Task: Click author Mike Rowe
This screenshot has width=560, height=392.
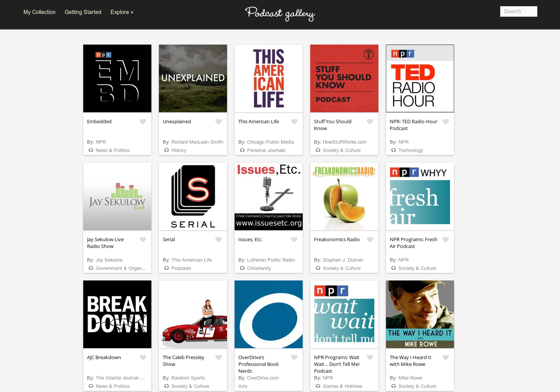Action: (x=410, y=378)
